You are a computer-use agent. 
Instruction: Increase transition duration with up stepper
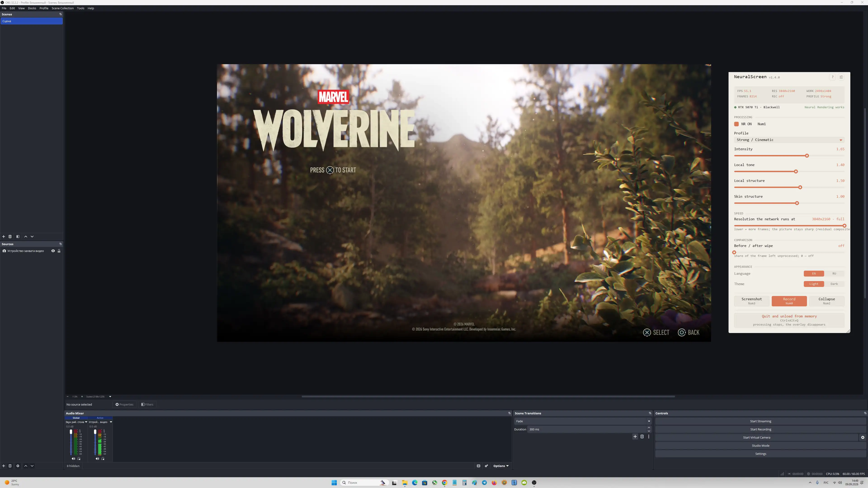coord(649,427)
